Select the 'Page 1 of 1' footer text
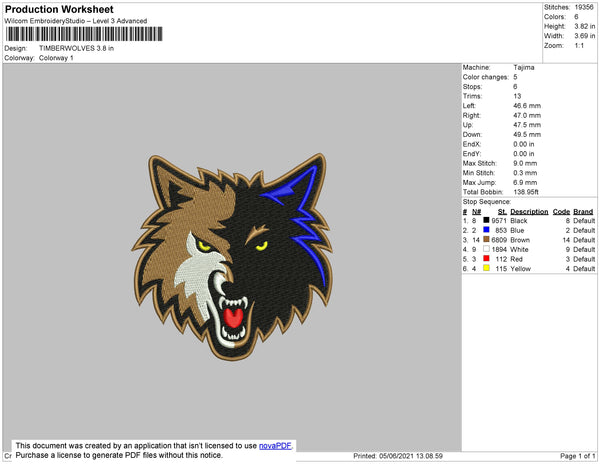600x464 pixels. [x=577, y=456]
